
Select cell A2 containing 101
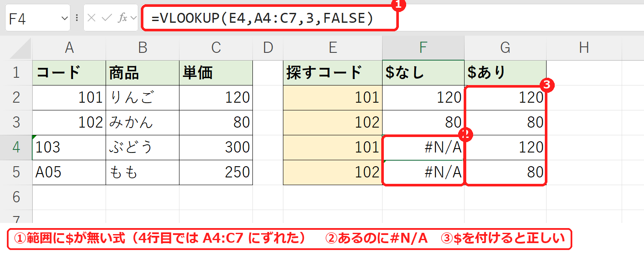coord(69,98)
